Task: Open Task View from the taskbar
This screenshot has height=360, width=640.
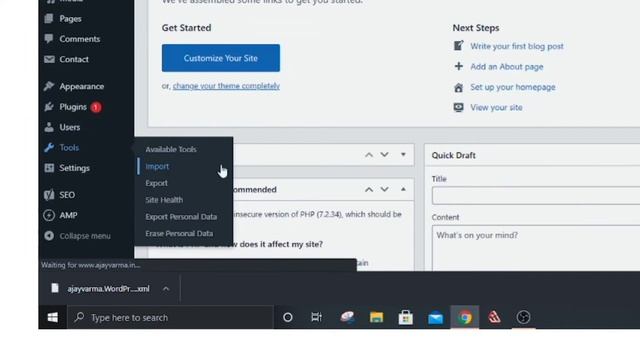Action: coord(316,318)
